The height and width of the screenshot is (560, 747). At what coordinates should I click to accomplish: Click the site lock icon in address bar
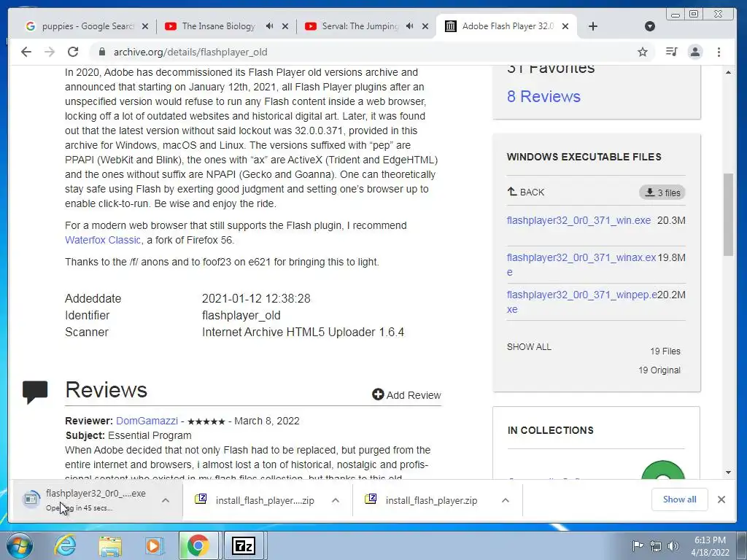[101, 52]
